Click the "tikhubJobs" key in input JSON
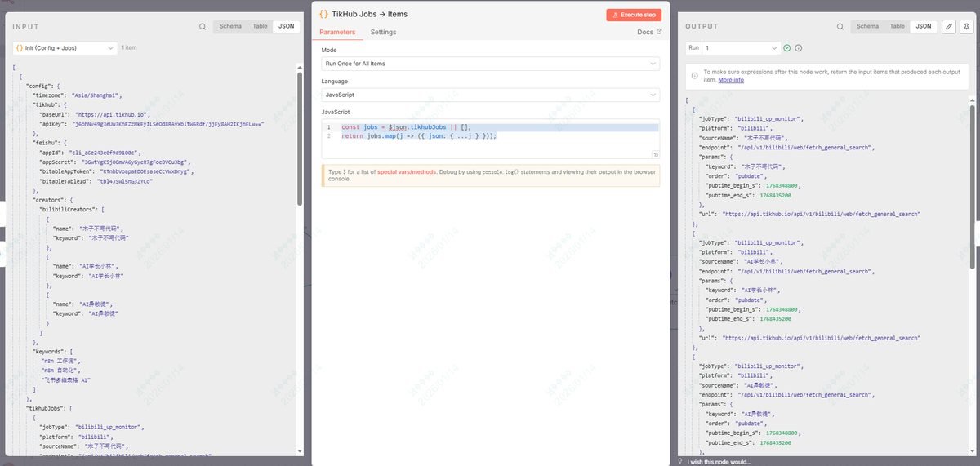 tap(45, 408)
